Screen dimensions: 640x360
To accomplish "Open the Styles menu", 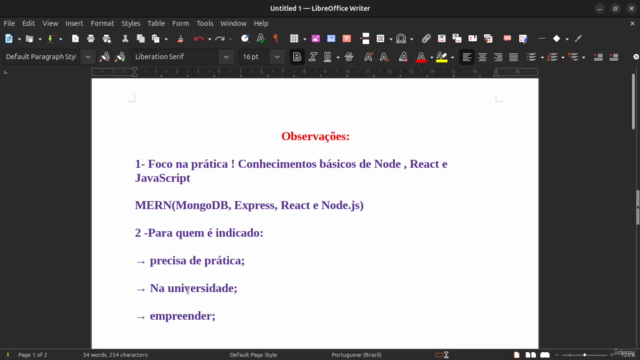I will [131, 24].
